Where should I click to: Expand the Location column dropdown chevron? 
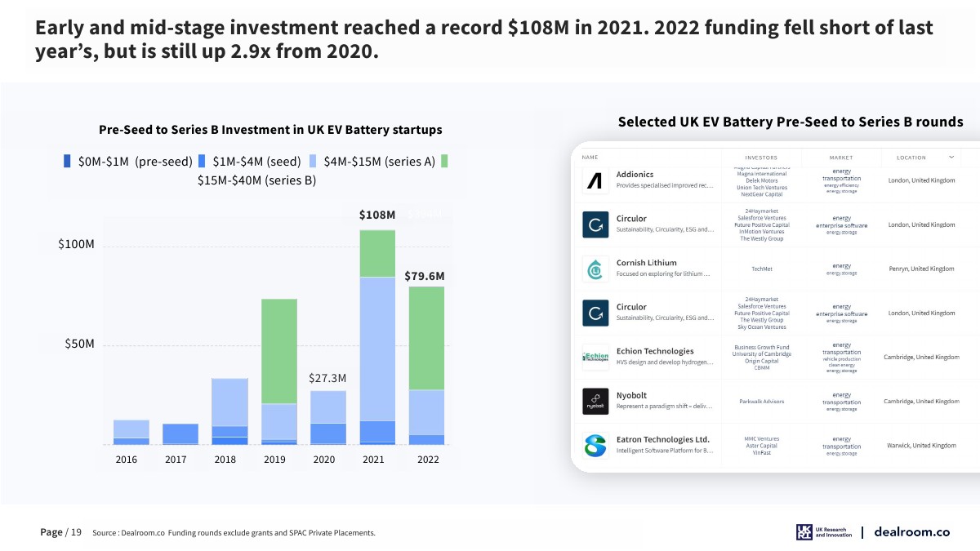click(x=951, y=158)
